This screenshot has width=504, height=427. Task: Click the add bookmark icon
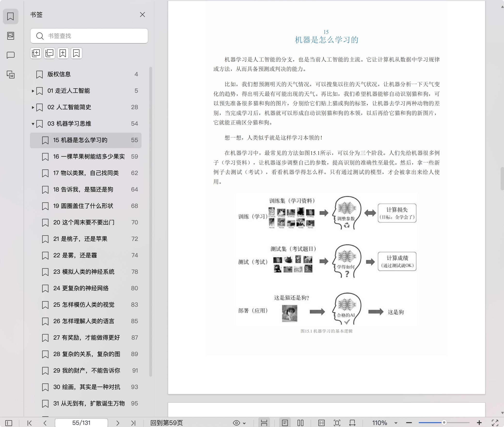coord(63,53)
